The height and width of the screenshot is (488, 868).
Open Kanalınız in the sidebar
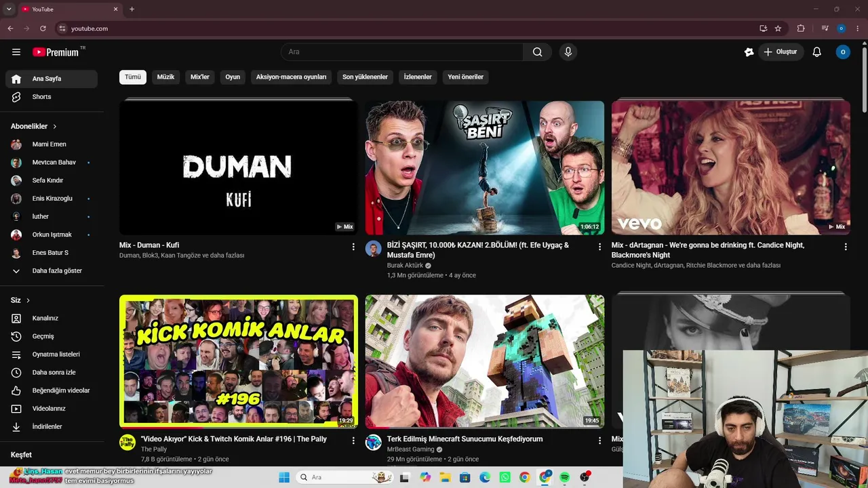[52, 319]
